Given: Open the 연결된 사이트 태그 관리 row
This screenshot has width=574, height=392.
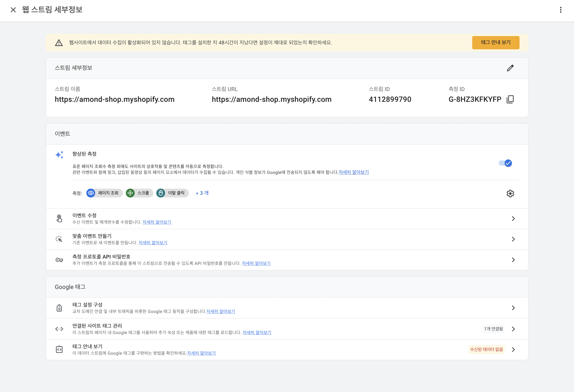Looking at the screenshot, I should tap(513, 329).
